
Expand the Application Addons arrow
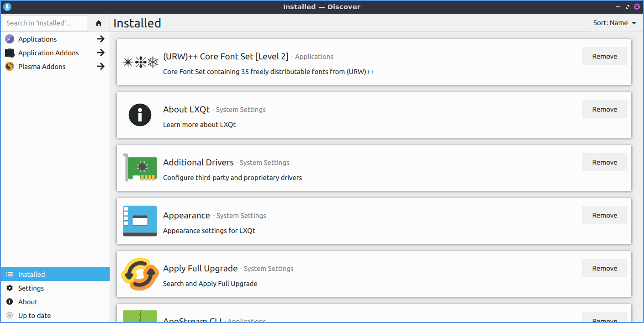101,53
